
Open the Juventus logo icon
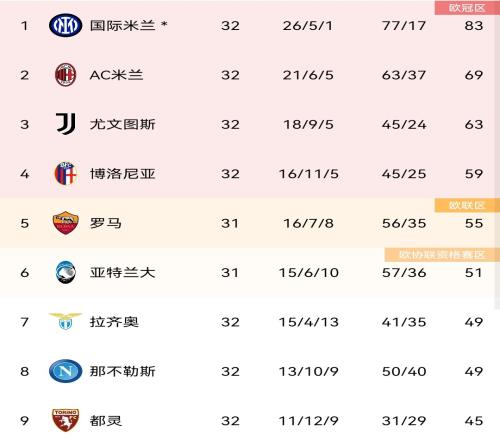tap(66, 124)
